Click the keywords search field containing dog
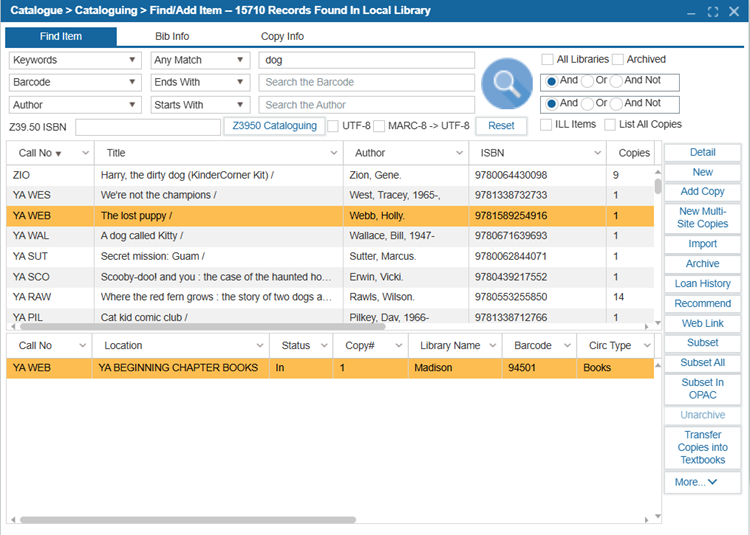The width and height of the screenshot is (750, 535). 367,60
